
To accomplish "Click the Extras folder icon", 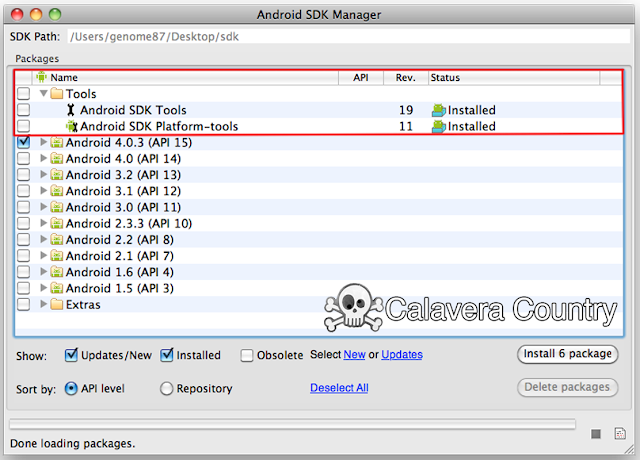I will pyautogui.click(x=57, y=304).
